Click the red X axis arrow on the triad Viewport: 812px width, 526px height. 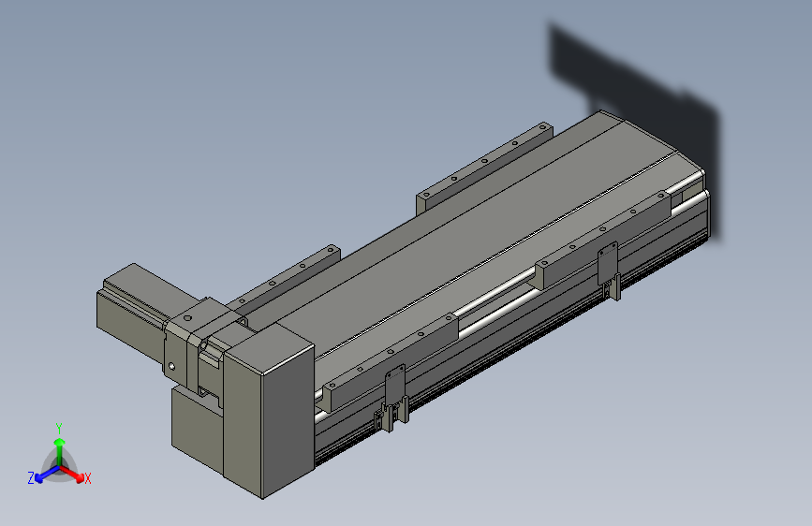(72, 474)
